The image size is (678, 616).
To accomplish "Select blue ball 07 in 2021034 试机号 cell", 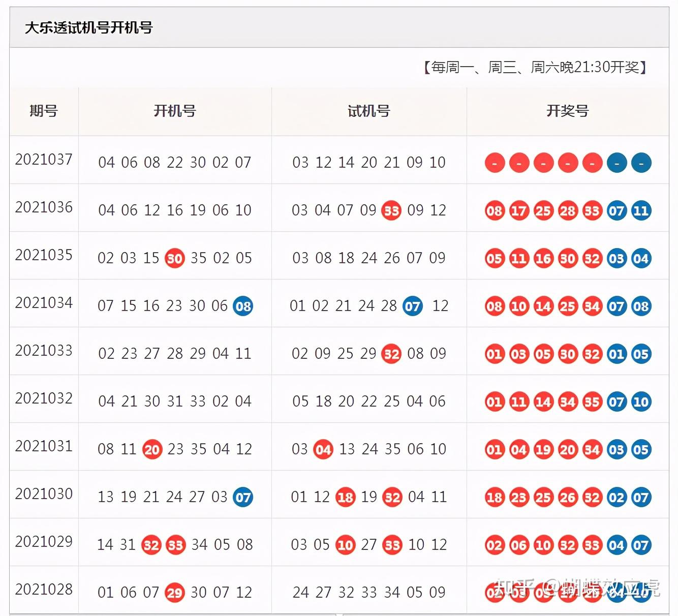I will point(413,306).
